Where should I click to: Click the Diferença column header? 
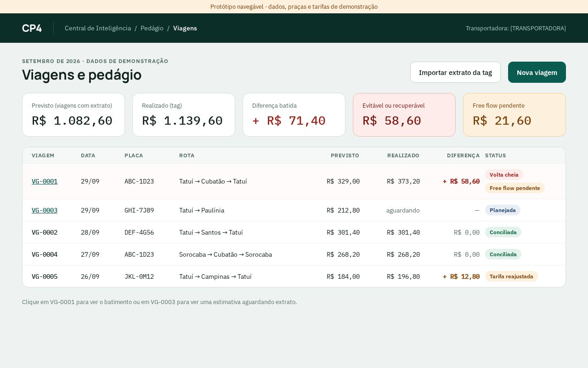[x=463, y=155]
